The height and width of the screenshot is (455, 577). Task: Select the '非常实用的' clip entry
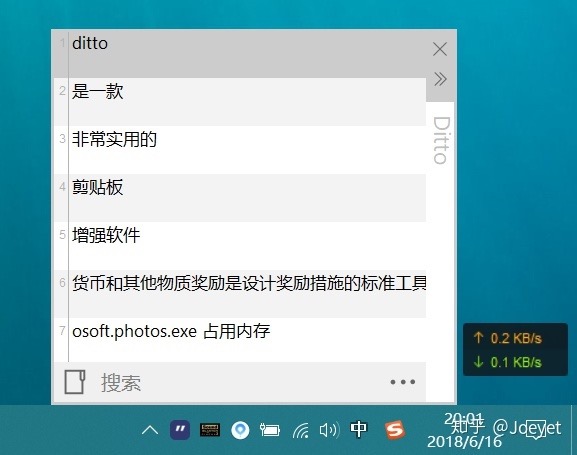pyautogui.click(x=240, y=150)
